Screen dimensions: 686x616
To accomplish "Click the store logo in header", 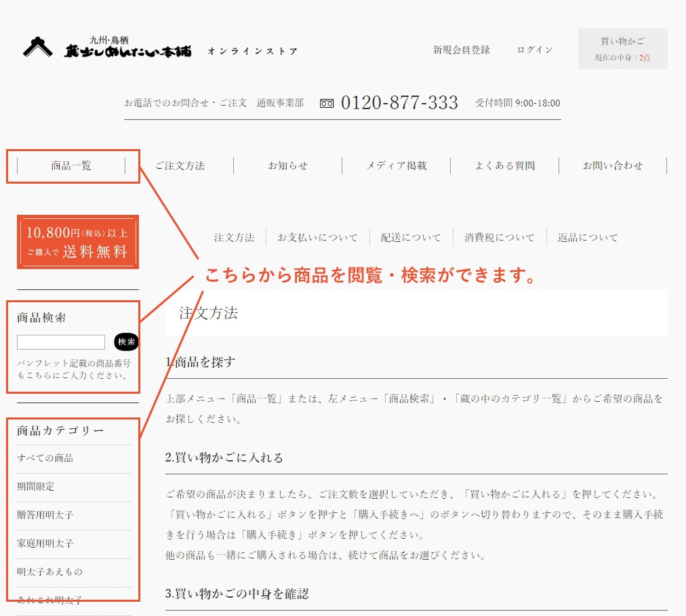I will [x=107, y=47].
